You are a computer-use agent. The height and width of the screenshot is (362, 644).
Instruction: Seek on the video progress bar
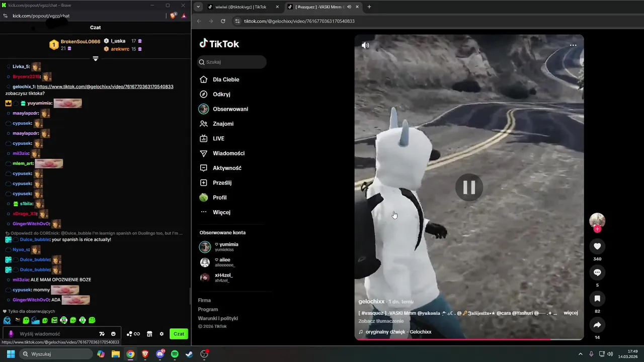pos(469,339)
